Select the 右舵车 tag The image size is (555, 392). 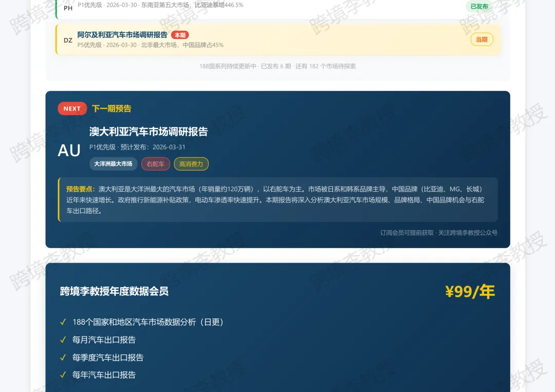tap(155, 164)
